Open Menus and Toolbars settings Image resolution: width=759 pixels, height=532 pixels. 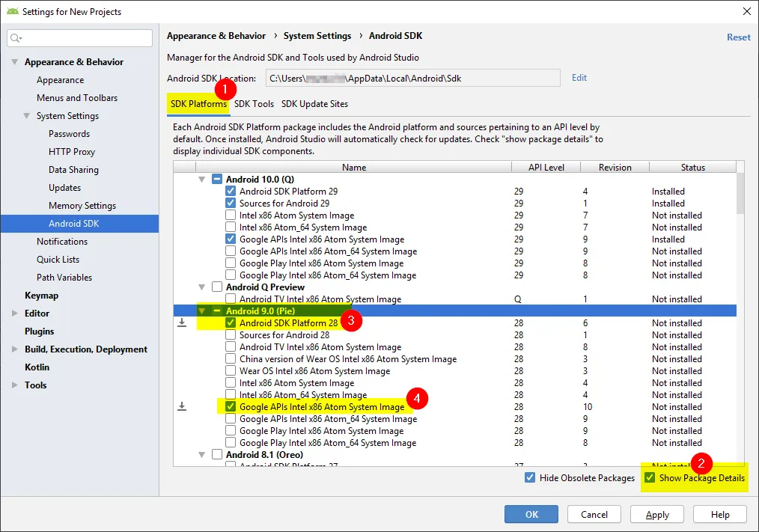[x=77, y=98]
